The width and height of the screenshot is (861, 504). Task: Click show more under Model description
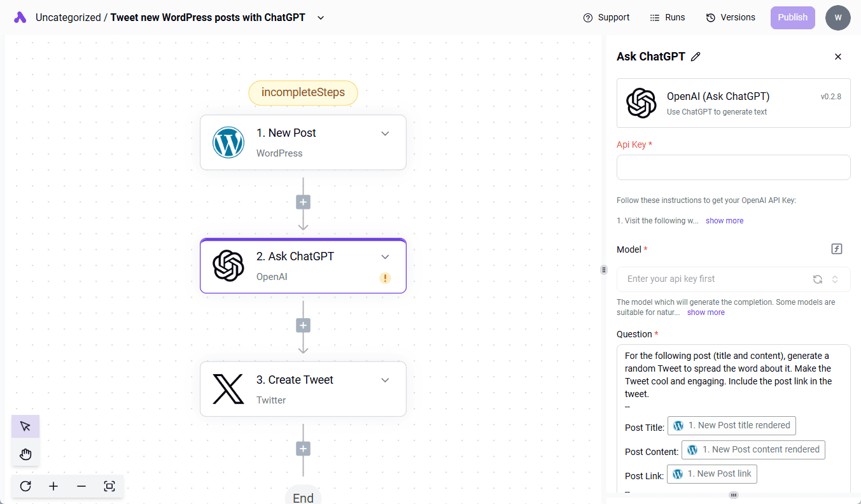pyautogui.click(x=706, y=312)
